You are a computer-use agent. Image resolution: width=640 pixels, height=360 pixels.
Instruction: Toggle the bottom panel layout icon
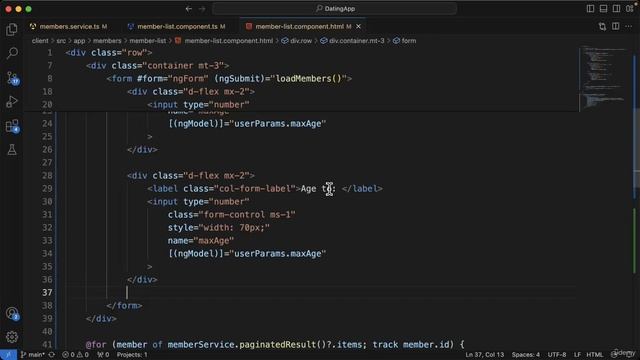click(x=603, y=9)
